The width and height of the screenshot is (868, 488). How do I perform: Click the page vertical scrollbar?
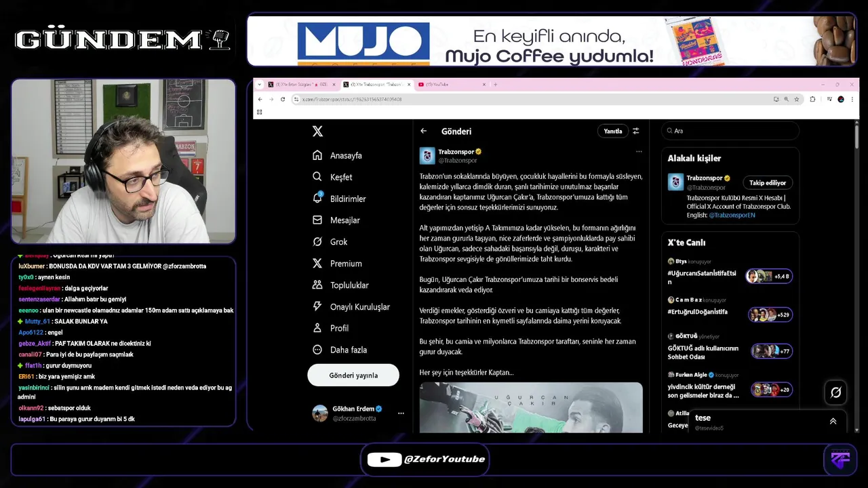(x=856, y=136)
